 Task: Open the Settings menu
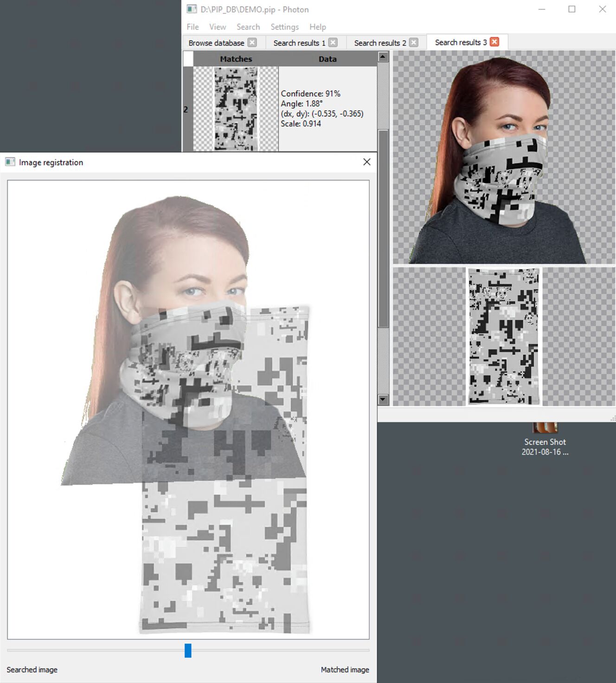pyautogui.click(x=284, y=27)
